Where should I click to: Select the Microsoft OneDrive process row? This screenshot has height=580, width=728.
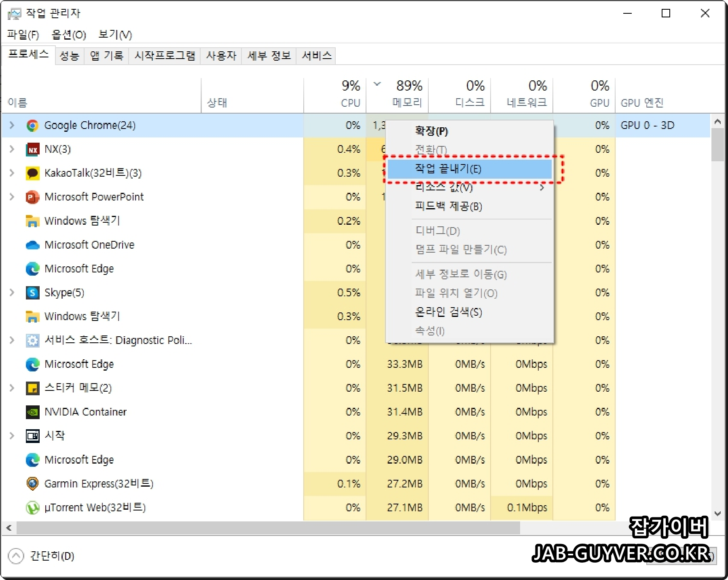pyautogui.click(x=356, y=245)
